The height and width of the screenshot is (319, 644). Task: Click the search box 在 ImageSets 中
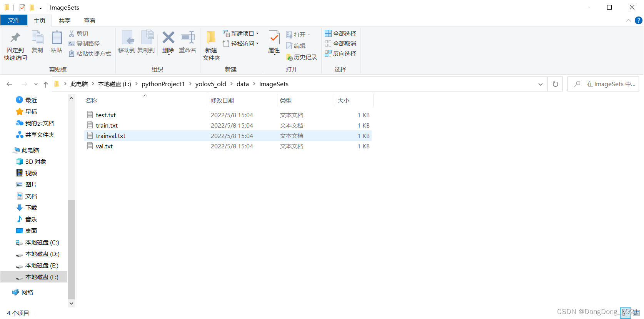[603, 84]
